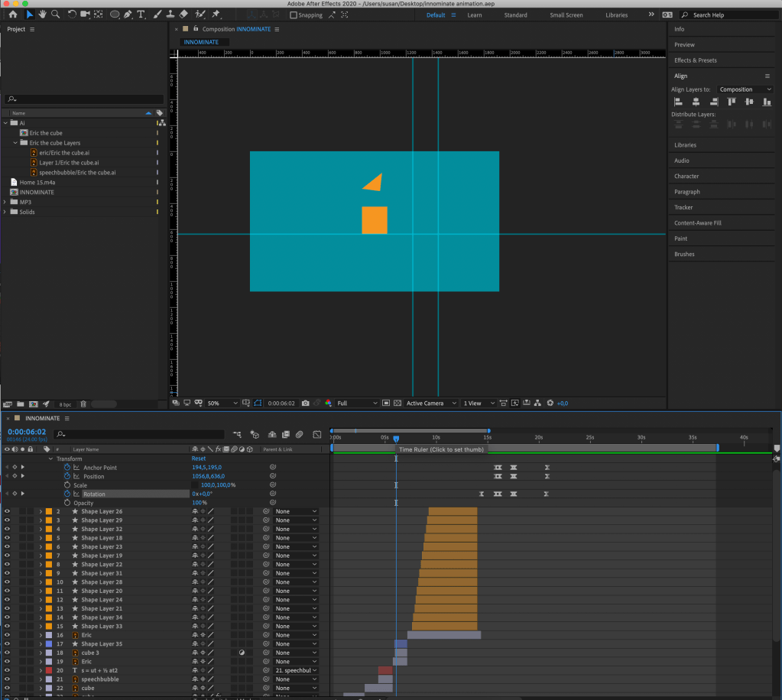Viewport: 782px width, 700px height.
Task: Select the Pen tool
Action: 128,15
